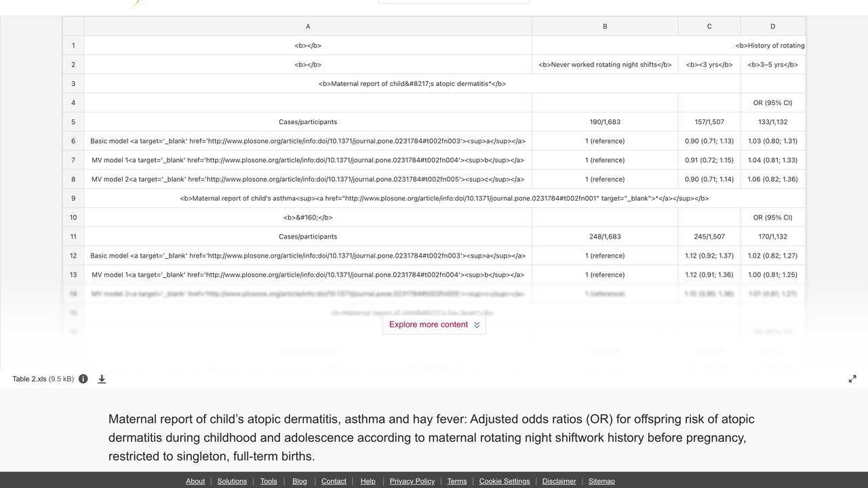
Task: Click Table 2.xls file name
Action: [x=30, y=379]
